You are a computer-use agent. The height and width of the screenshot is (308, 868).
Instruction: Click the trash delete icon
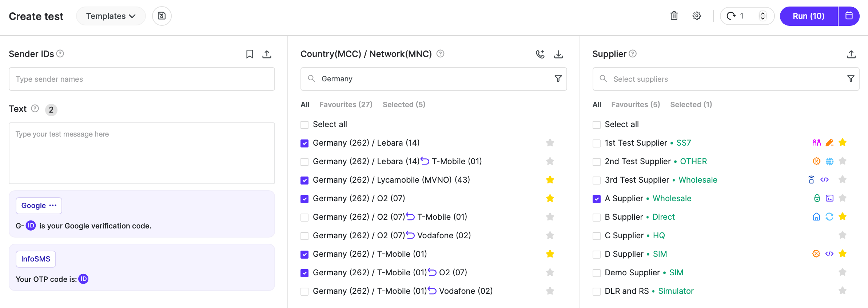tap(674, 16)
